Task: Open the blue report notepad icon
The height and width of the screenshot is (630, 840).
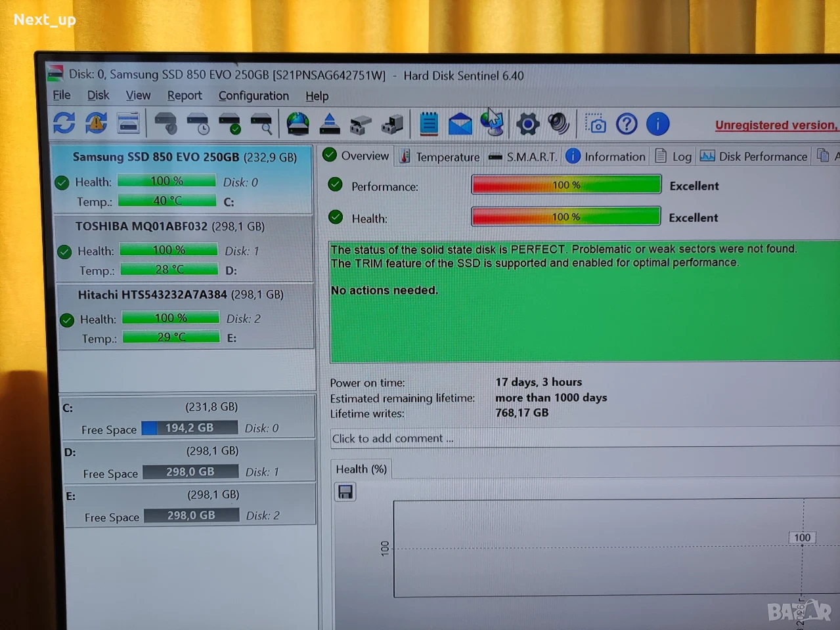Action: (429, 123)
